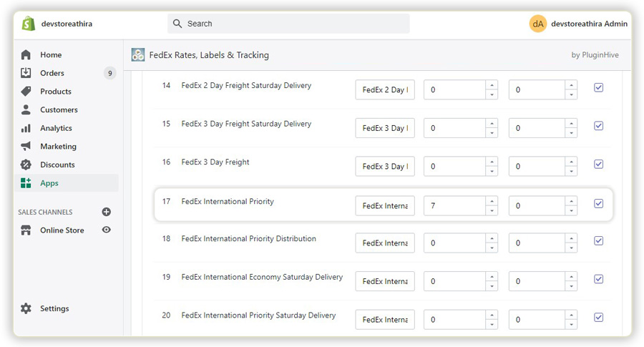Click the Products tag icon

click(26, 92)
